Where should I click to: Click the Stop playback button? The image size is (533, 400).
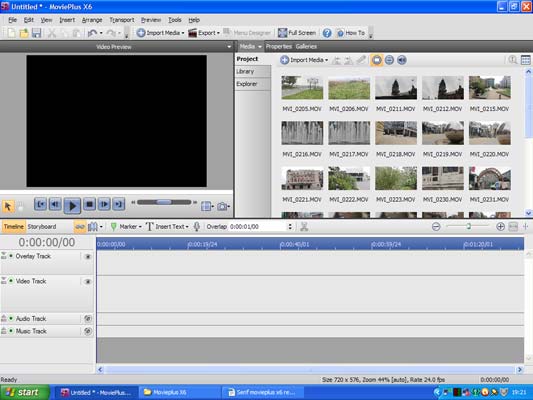tap(89, 204)
